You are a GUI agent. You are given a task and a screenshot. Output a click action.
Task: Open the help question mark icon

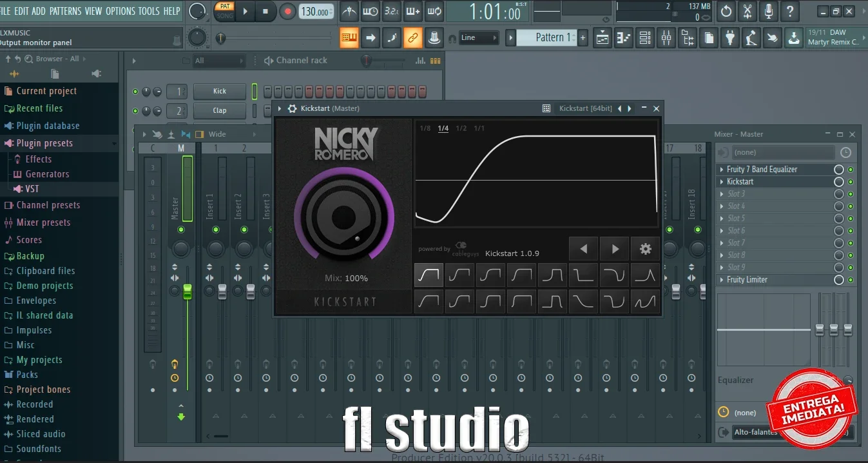(790, 11)
